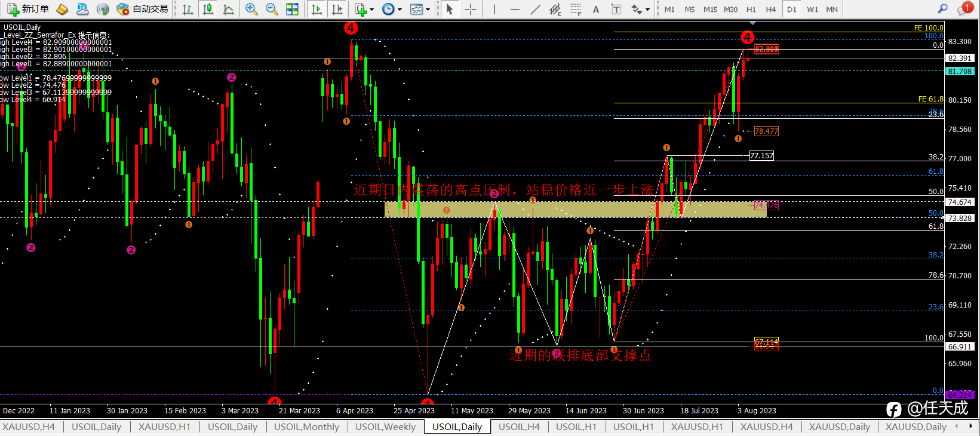Switch timeframe to M5
Image resolution: width=980 pixels, height=436 pixels.
[690, 9]
